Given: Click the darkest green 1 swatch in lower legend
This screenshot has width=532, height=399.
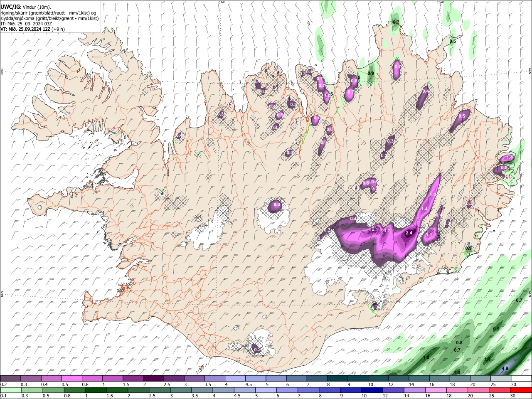Looking at the screenshot, I should pyautogui.click(x=96, y=390).
